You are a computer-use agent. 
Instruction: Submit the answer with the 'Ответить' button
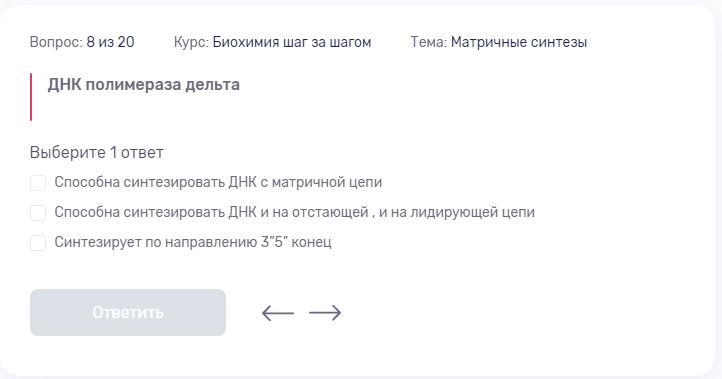click(128, 312)
